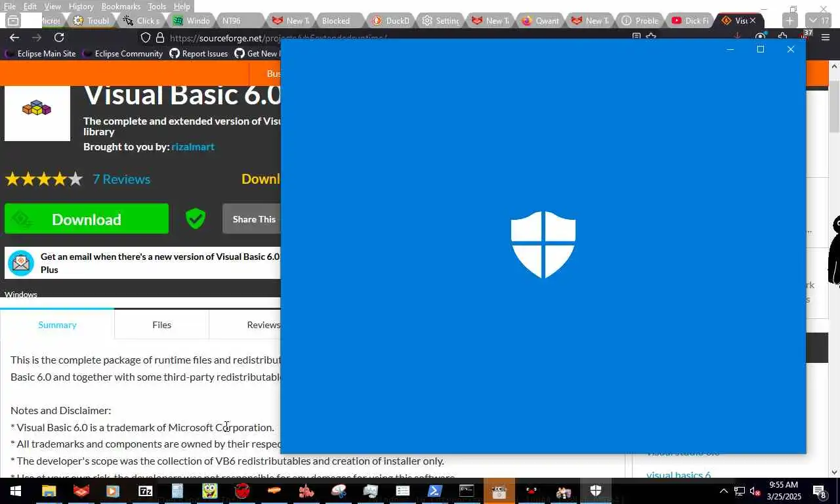Open the browser hamburger menu
The image size is (840, 504).
point(826,37)
